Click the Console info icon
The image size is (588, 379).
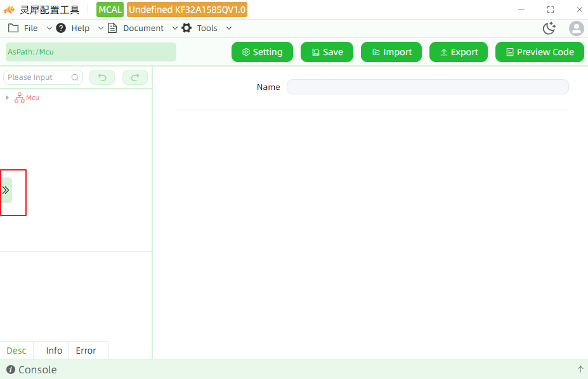[x=11, y=369]
